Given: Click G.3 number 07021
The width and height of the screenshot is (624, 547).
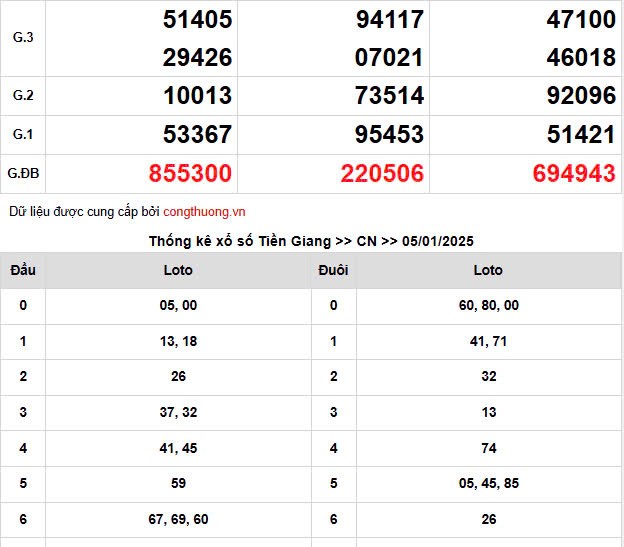Looking at the screenshot, I should [x=389, y=57].
